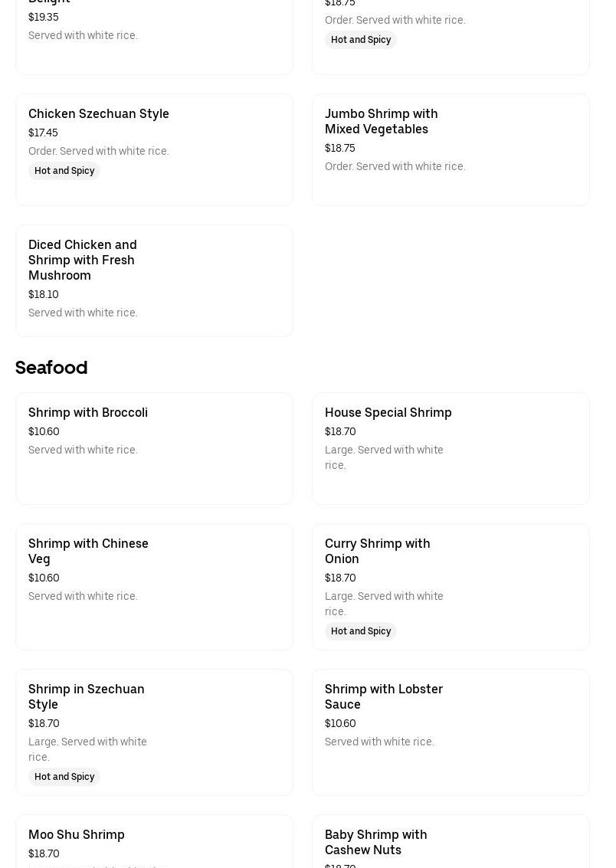Screen dimensions: 616x868
Task: Click Hot and Spicy tag under Shrimp in Szechuan Style
Action: pyautogui.click(x=64, y=777)
